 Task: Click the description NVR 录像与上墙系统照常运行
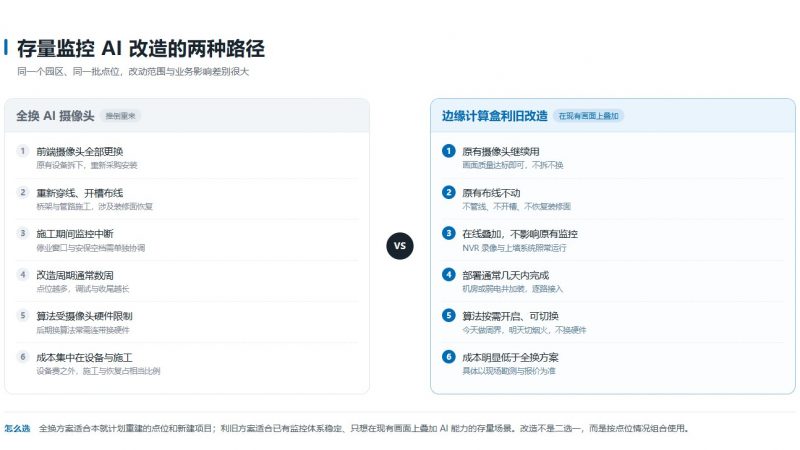tap(514, 248)
